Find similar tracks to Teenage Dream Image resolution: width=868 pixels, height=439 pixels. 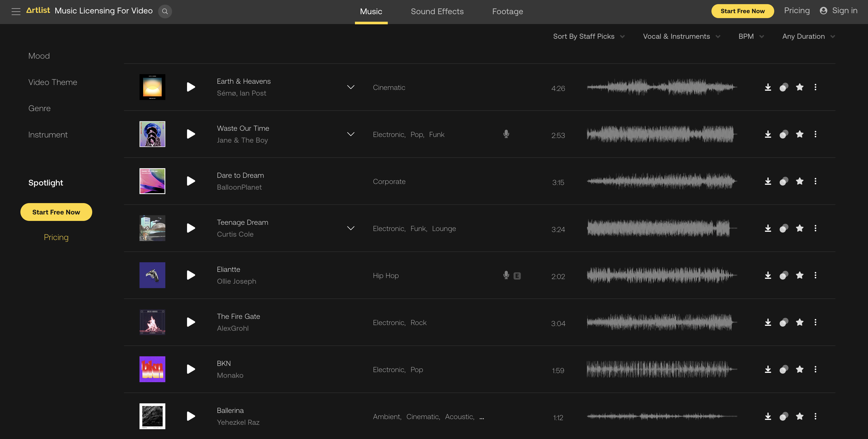(784, 228)
